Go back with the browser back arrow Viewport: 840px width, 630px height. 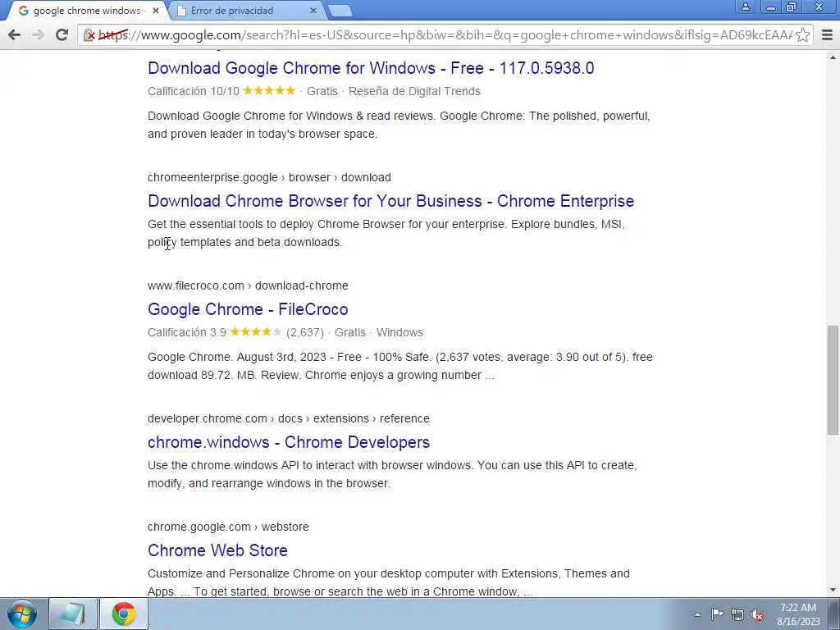coord(15,34)
